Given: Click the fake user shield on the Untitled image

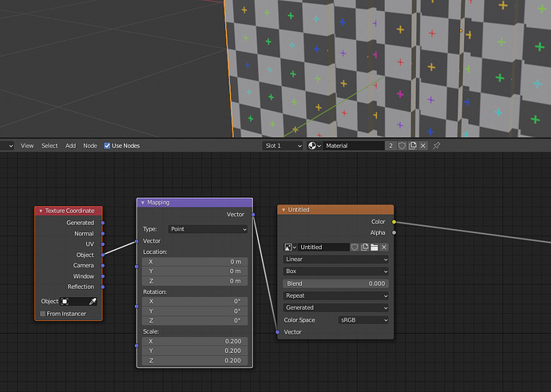Looking at the screenshot, I should pos(355,247).
